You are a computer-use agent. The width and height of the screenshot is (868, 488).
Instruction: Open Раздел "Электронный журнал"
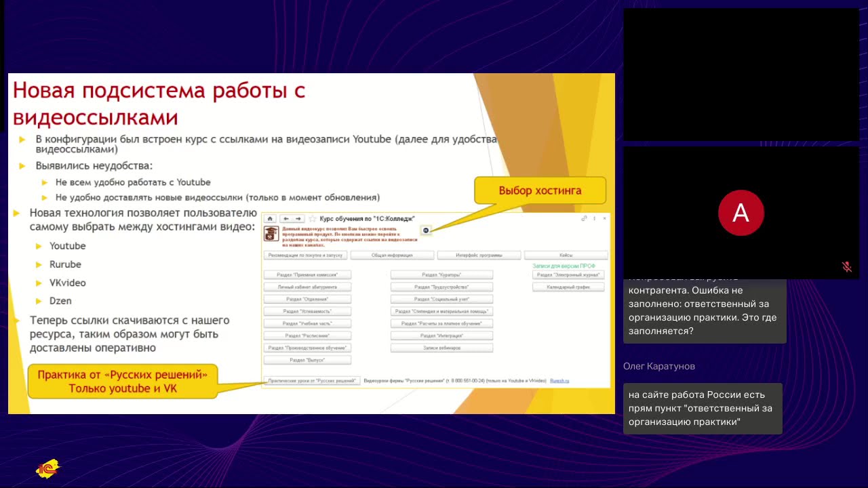pos(568,274)
